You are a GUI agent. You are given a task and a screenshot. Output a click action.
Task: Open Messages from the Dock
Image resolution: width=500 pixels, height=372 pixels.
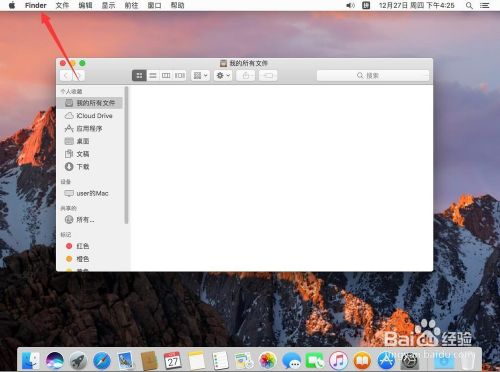point(291,361)
